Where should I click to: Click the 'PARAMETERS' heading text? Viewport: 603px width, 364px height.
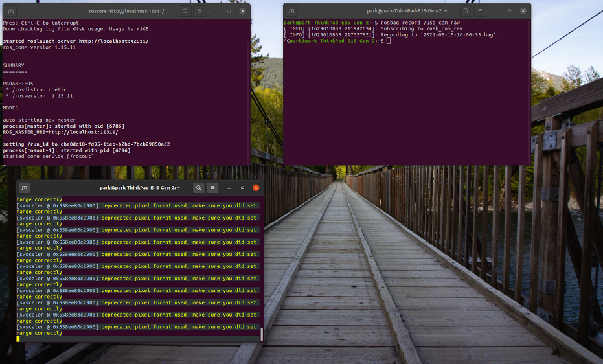point(18,84)
